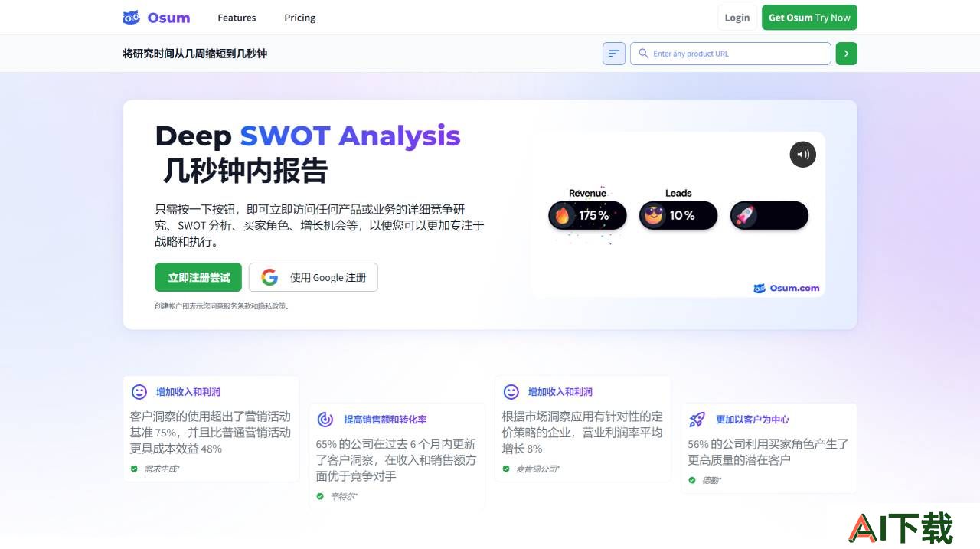Submit URL with green arrow button
Screen dimensions: 980x549
(x=846, y=54)
